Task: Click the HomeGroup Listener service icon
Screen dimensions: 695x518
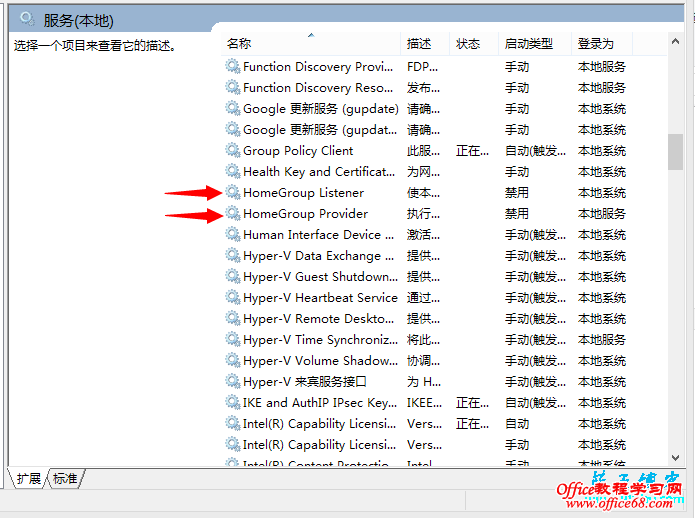Action: (233, 192)
